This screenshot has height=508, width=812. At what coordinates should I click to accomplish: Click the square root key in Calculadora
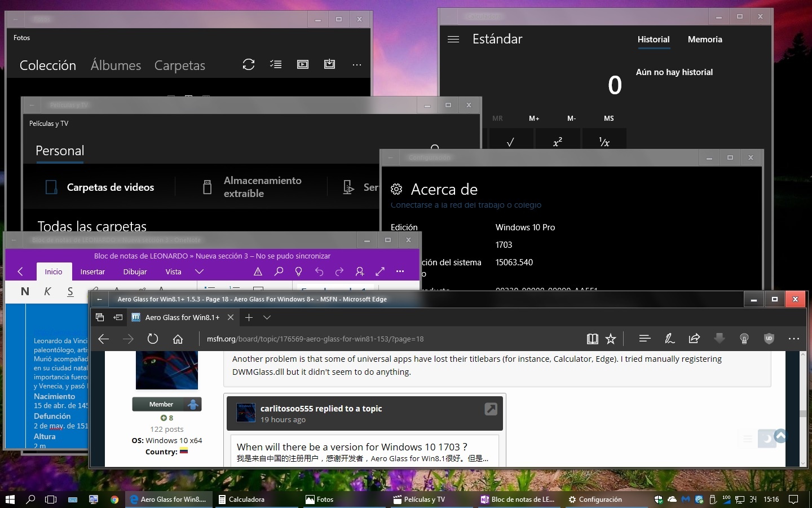[x=510, y=141]
